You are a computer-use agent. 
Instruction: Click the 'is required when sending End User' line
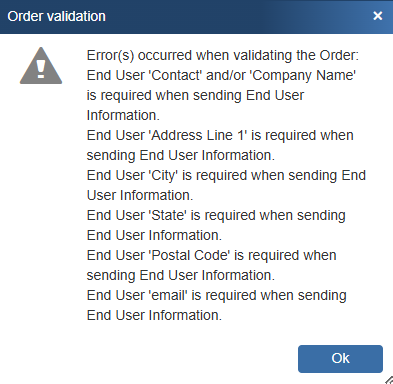[195, 95]
